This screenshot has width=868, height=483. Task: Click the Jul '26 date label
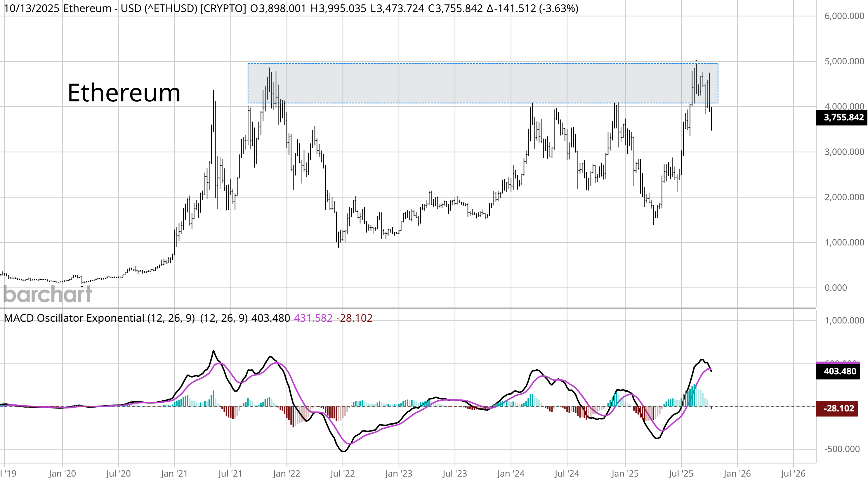pos(793,474)
